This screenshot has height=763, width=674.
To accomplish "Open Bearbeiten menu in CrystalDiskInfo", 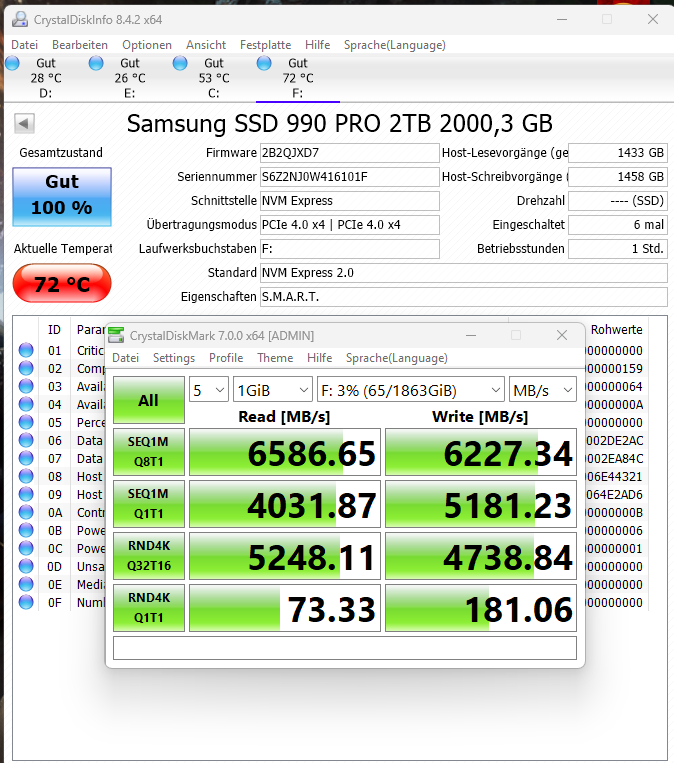I will point(80,45).
